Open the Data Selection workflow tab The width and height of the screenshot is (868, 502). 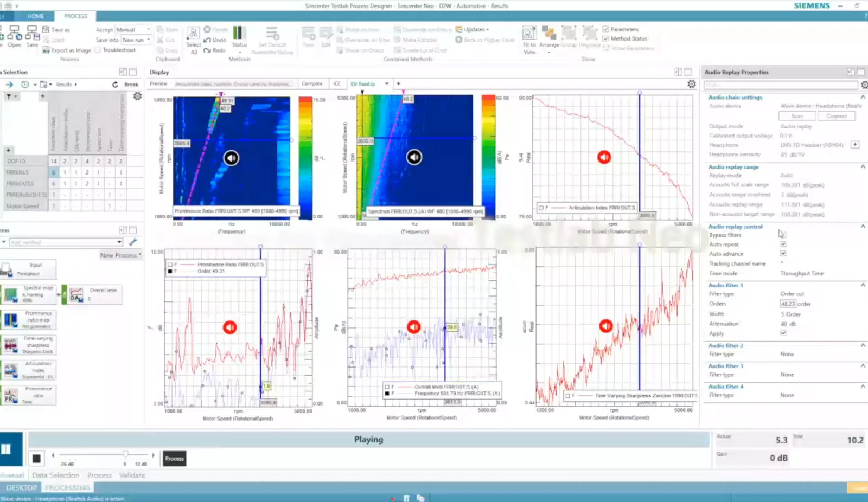coord(55,475)
